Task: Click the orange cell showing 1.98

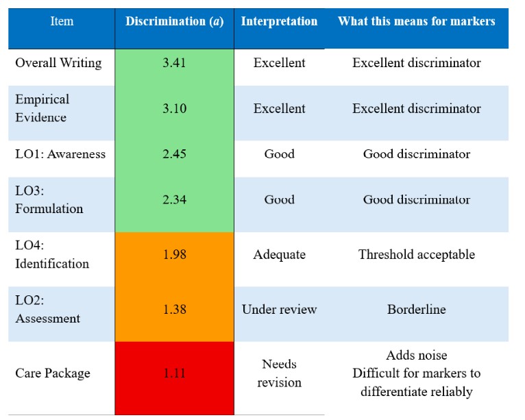Action: (175, 260)
